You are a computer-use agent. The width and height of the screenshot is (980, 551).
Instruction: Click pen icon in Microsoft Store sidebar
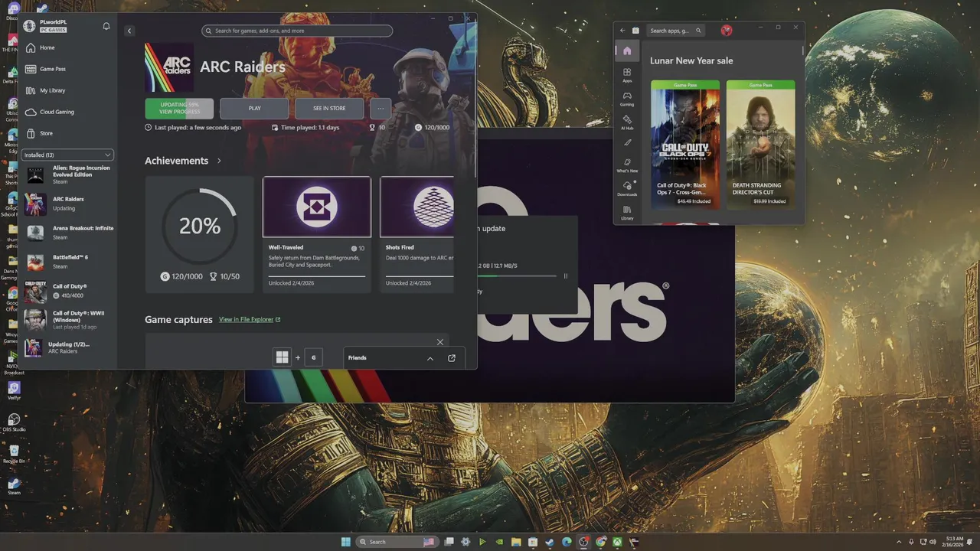click(x=627, y=142)
